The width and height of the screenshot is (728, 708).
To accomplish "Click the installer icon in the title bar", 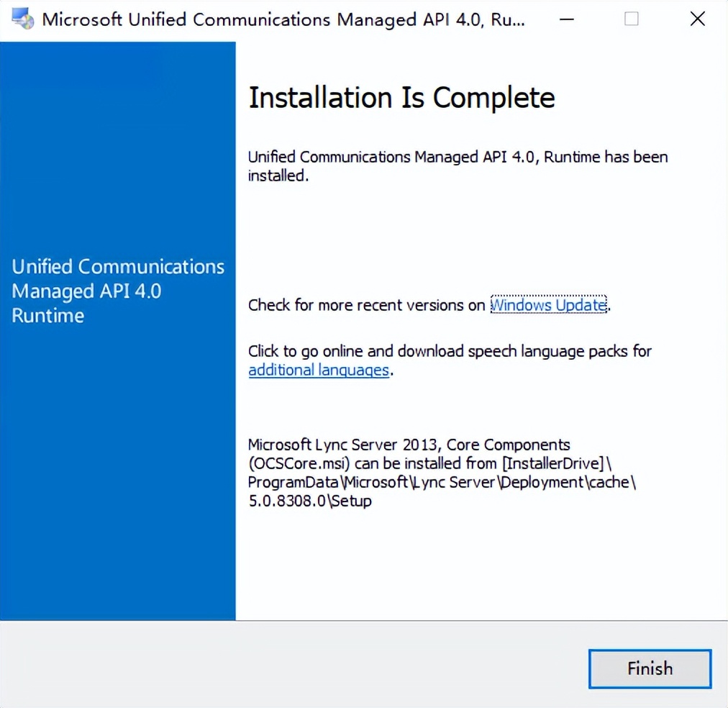I will 23,19.
